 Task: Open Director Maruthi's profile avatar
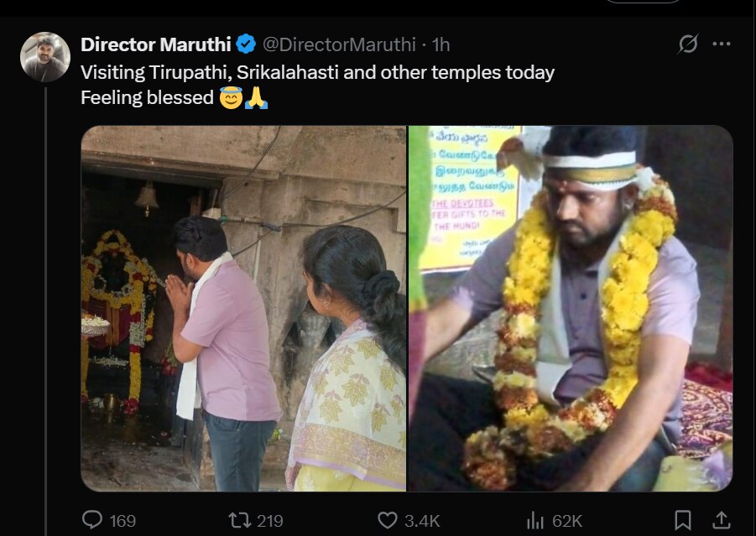(44, 57)
